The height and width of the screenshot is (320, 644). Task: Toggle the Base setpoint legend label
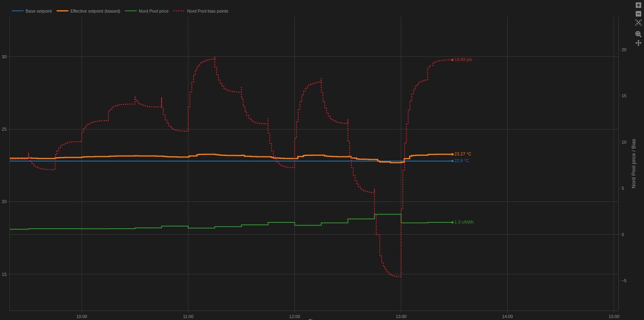[39, 11]
